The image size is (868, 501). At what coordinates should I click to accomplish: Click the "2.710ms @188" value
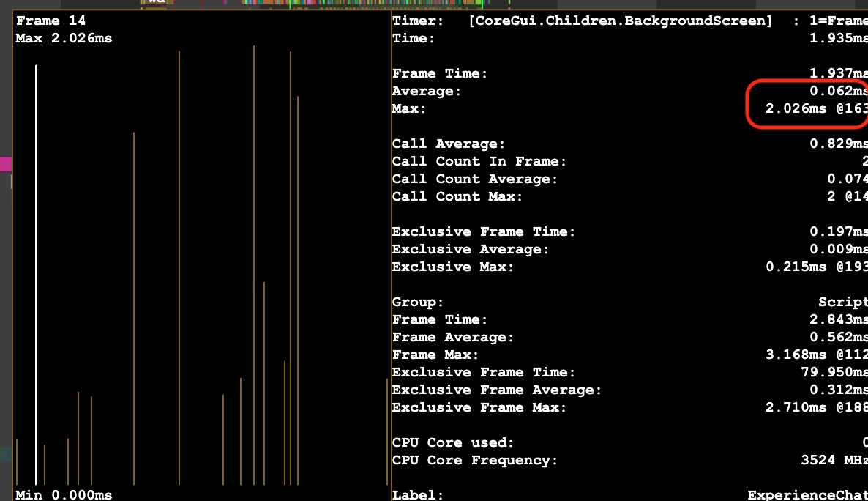coord(817,408)
